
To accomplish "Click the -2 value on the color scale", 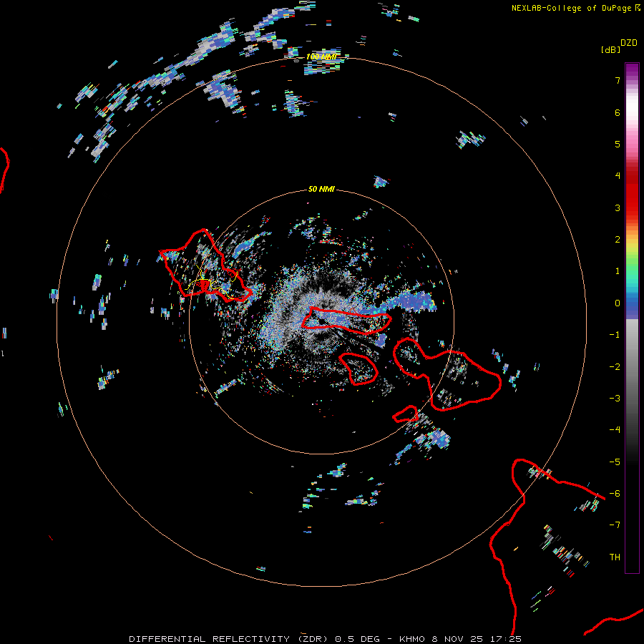I will [x=615, y=367].
